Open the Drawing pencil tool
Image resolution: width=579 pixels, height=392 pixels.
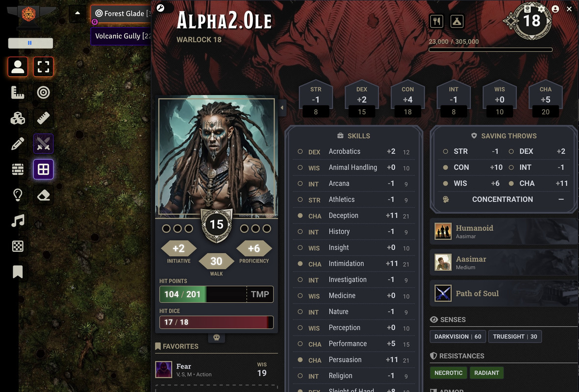[18, 144]
